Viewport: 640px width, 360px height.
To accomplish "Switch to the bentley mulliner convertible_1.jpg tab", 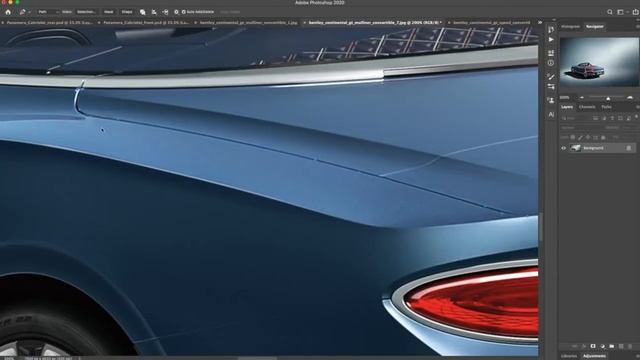I will coord(248,23).
